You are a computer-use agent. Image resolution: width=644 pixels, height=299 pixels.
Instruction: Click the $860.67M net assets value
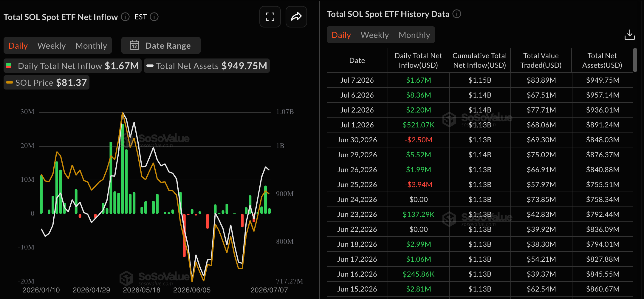click(x=603, y=289)
